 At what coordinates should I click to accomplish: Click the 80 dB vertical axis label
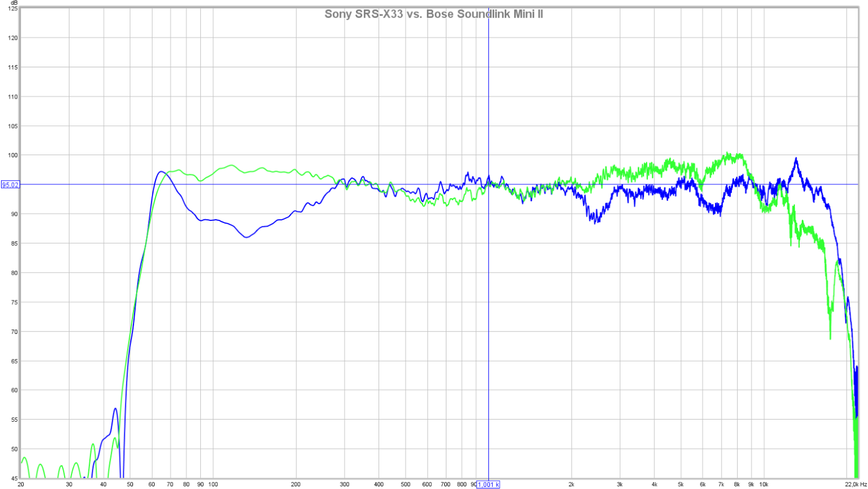pyautogui.click(x=15, y=273)
